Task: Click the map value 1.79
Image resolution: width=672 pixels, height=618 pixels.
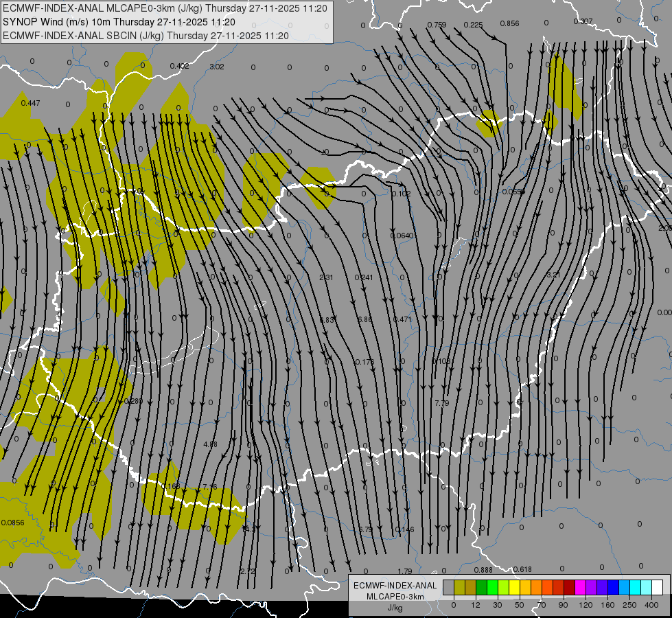Action: (404, 571)
